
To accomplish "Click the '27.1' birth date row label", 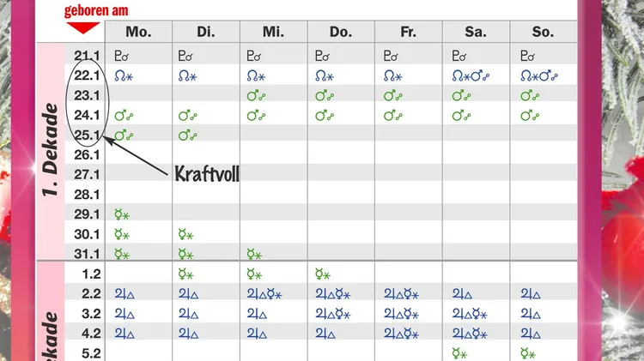I will [88, 174].
